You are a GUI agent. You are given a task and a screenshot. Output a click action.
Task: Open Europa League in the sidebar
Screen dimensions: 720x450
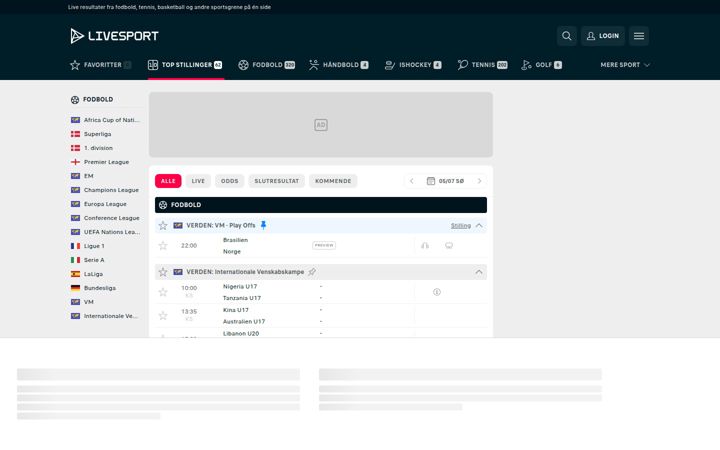(99, 204)
